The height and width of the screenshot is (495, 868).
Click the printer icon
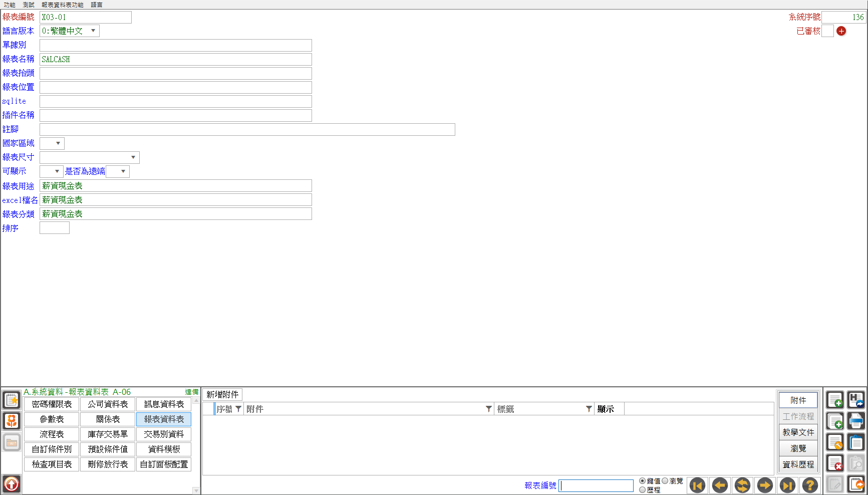pos(856,421)
